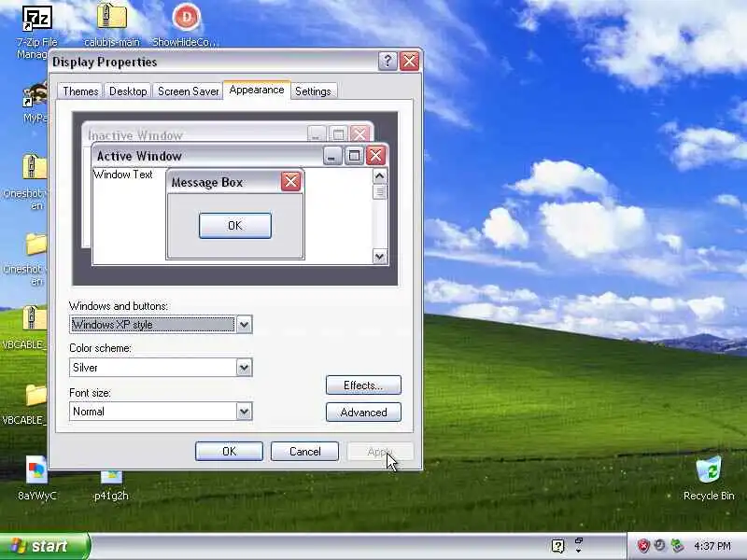Click the Message Box preview's OK button
This screenshot has height=560, width=747.
click(235, 226)
